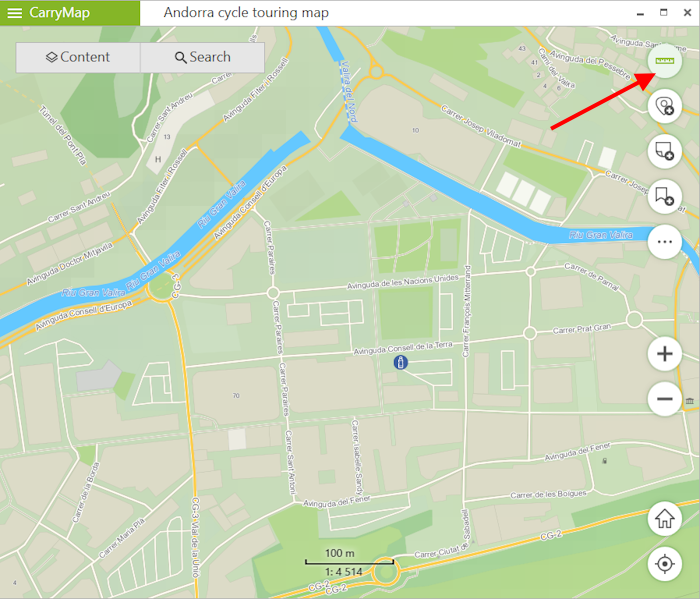Click the blue drinking water marker
The image size is (700, 599).
coord(400,362)
